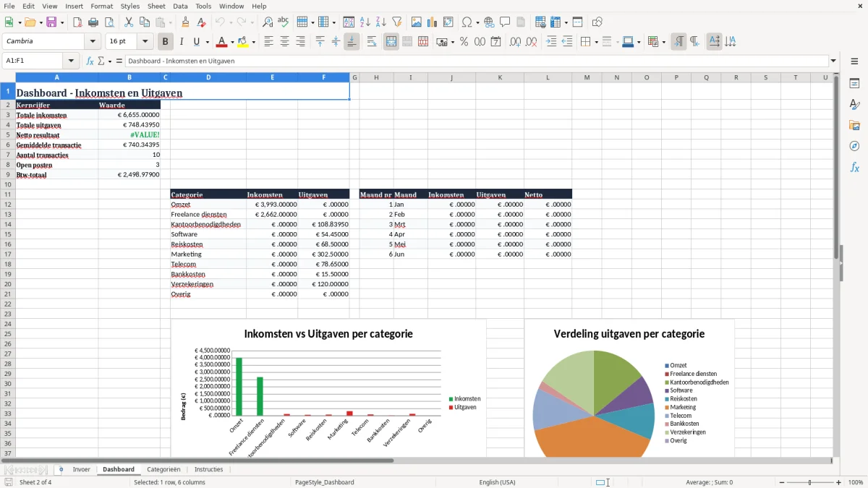
Task: Toggle Underline formatting
Action: (x=196, y=42)
